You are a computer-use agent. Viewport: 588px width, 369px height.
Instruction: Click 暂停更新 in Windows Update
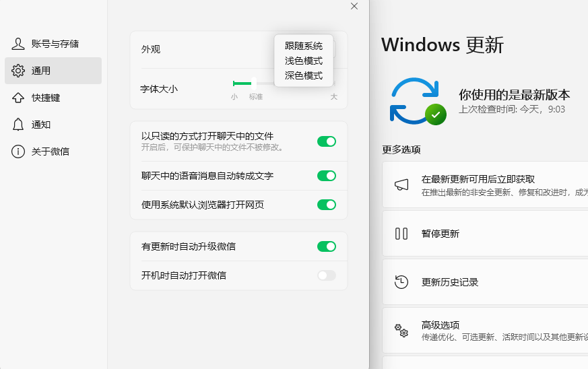(x=485, y=234)
